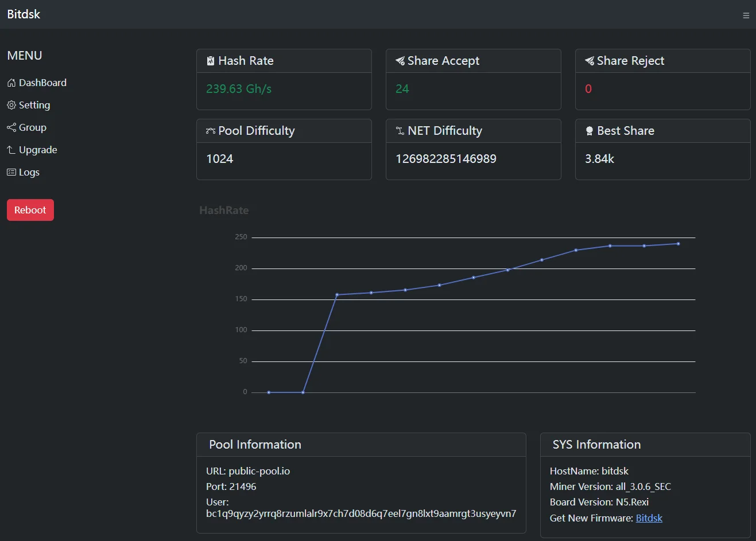Click the Share Accept paper-plane icon
Screen dimensions: 756x541
coord(400,61)
